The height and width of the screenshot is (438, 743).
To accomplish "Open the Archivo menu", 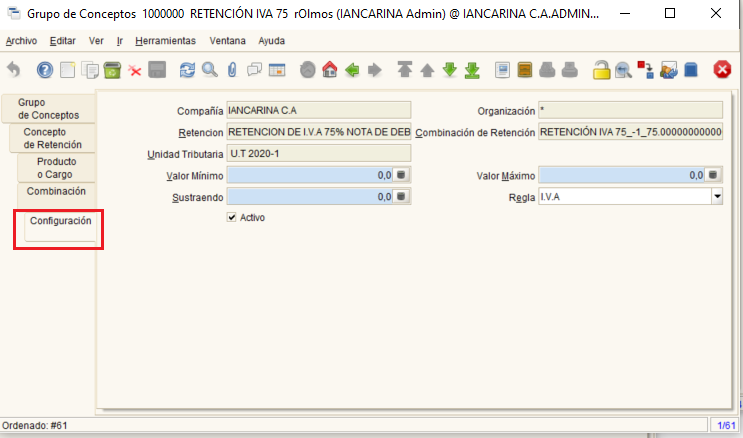I will 21,41.
